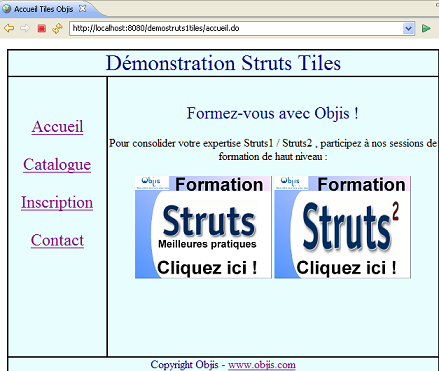Click the Formation Struts Meilleures pratiques banner
This screenshot has height=371, width=439.
203,227
